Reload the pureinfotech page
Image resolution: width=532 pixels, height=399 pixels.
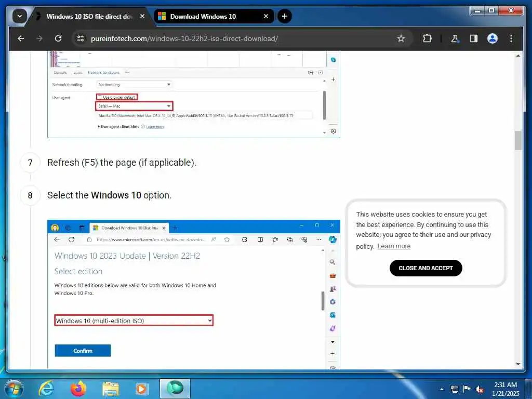[x=58, y=38]
